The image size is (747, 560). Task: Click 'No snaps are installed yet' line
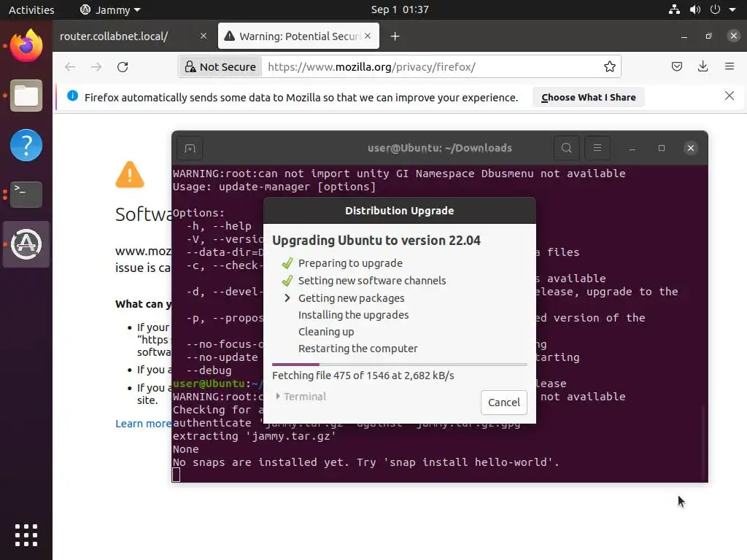coord(366,462)
